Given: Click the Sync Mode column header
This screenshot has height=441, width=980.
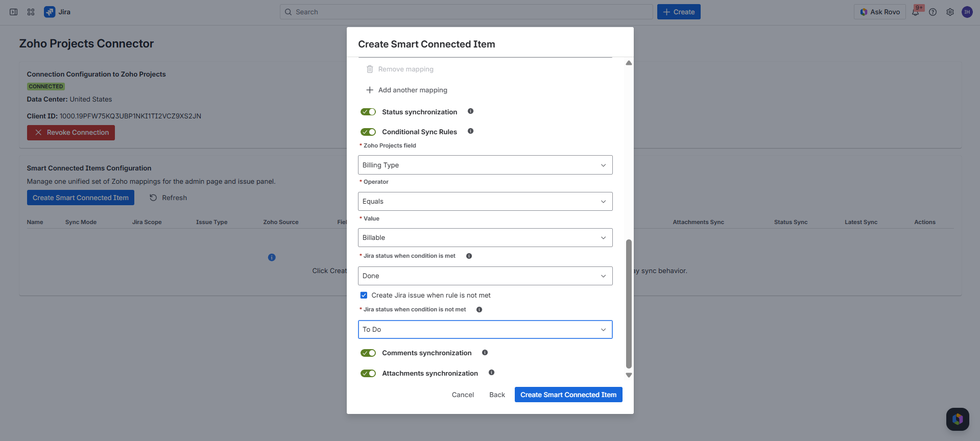Looking at the screenshot, I should (81, 222).
